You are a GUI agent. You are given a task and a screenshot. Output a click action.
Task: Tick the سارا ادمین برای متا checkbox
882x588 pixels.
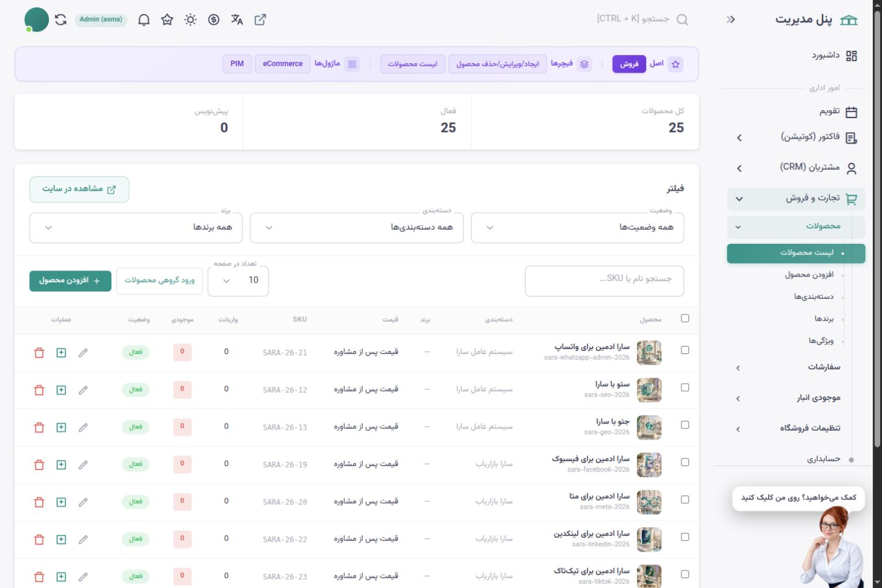tap(685, 499)
